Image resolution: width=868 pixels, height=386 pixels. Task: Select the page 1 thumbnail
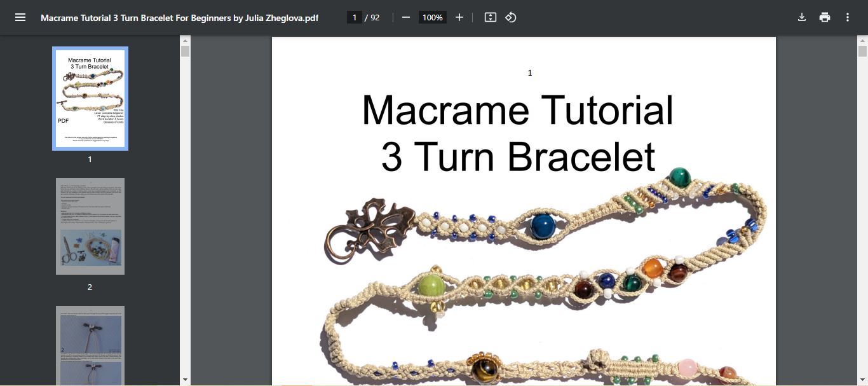click(x=90, y=99)
